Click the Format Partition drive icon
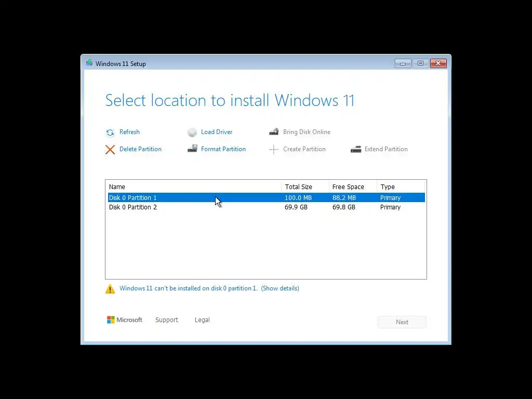 (x=192, y=149)
